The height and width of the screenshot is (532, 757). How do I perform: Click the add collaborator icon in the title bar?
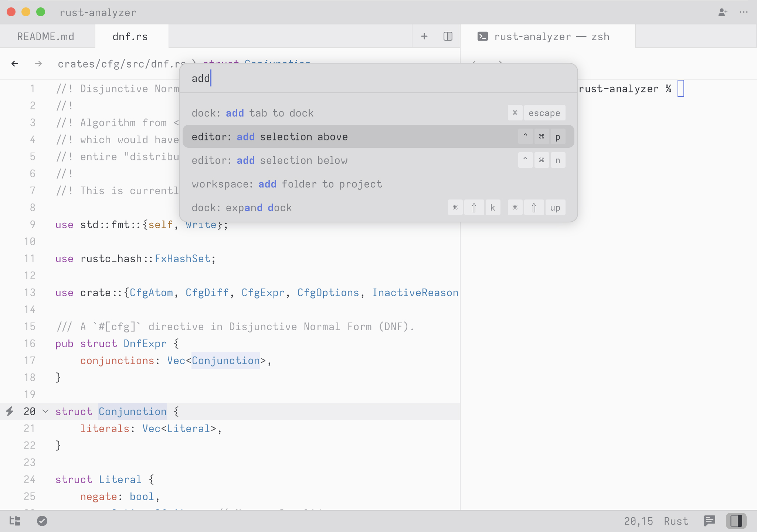723,12
